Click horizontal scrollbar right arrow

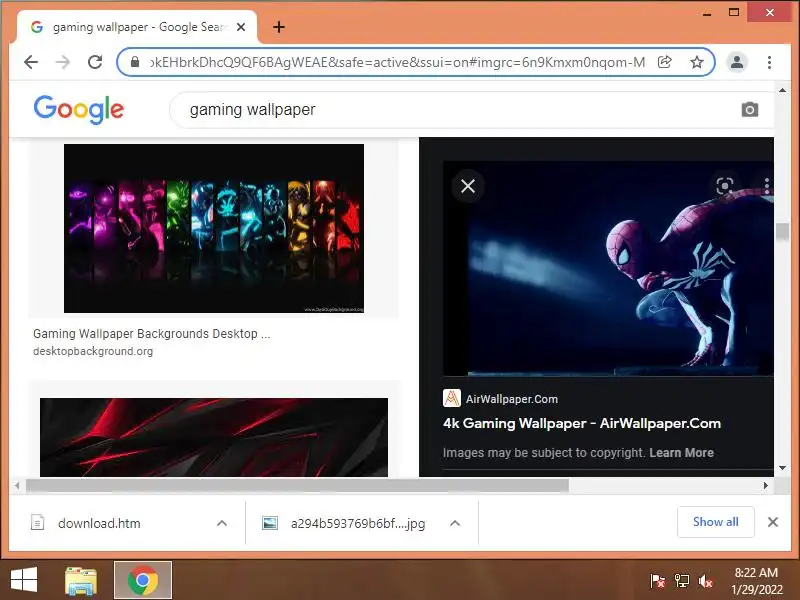[765, 486]
